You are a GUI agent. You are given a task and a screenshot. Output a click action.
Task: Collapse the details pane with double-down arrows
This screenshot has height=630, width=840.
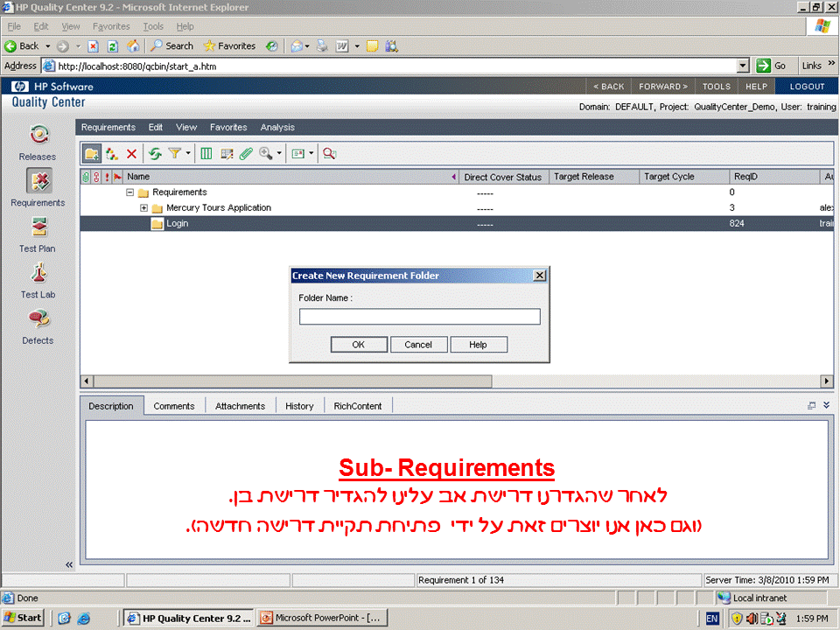click(827, 405)
